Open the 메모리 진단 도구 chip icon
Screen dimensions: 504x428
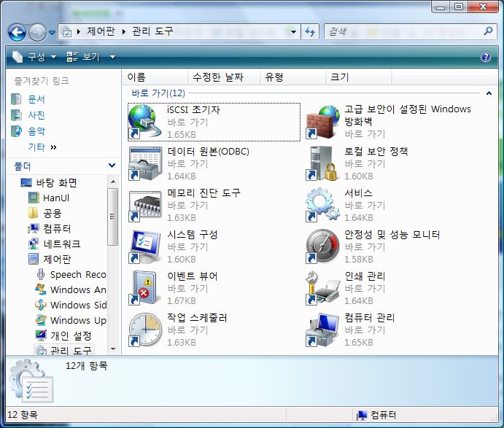coord(145,205)
